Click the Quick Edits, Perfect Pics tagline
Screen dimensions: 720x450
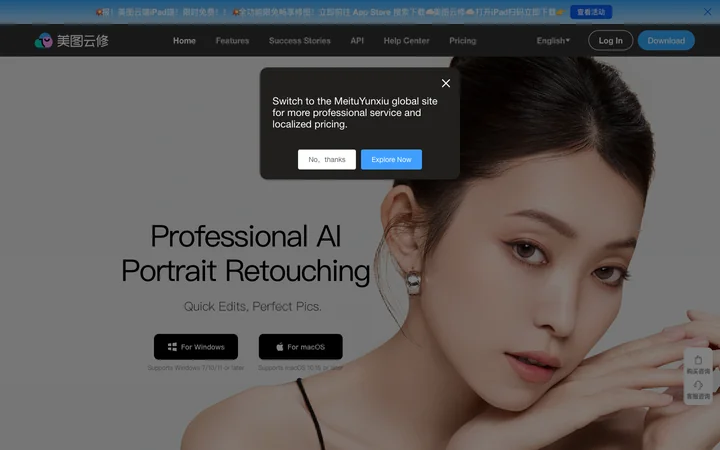click(x=253, y=306)
